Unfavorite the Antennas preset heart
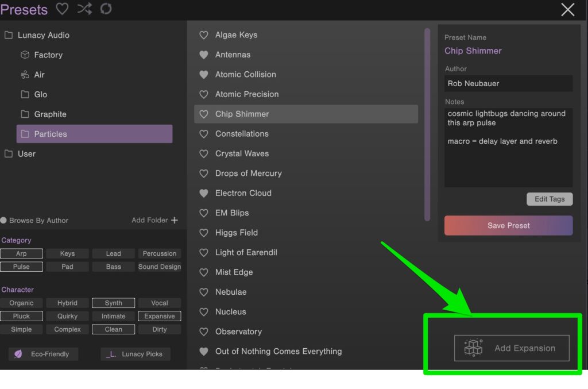This screenshot has width=588, height=389. pyautogui.click(x=203, y=55)
